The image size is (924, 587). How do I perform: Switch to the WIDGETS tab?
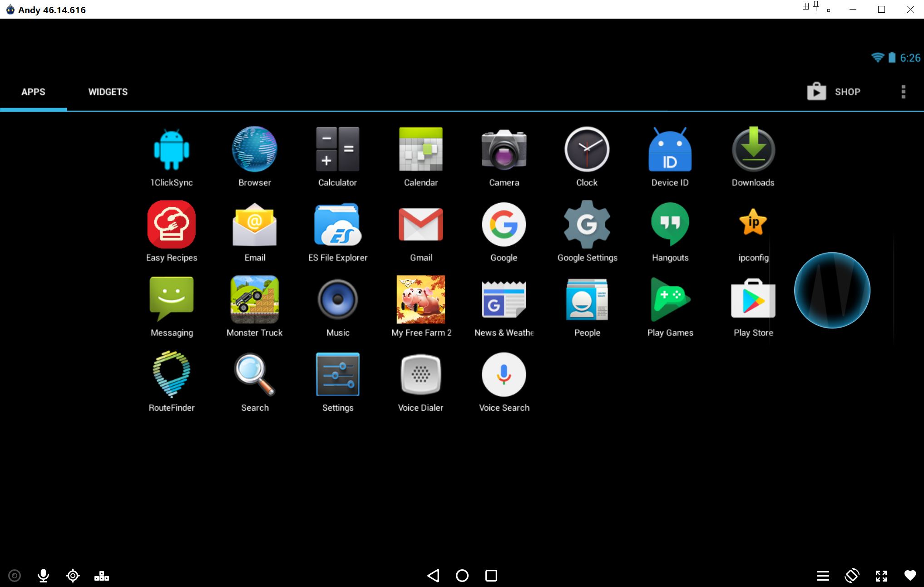click(x=108, y=92)
